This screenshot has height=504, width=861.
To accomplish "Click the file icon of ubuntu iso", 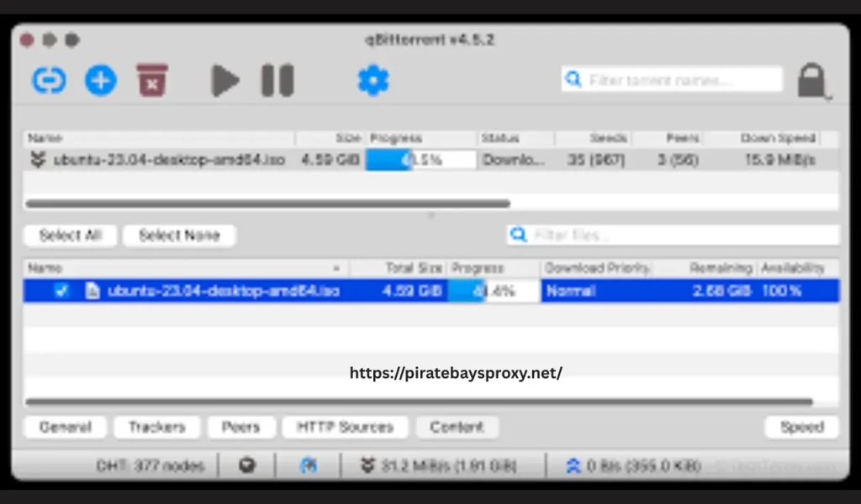I will (x=92, y=291).
